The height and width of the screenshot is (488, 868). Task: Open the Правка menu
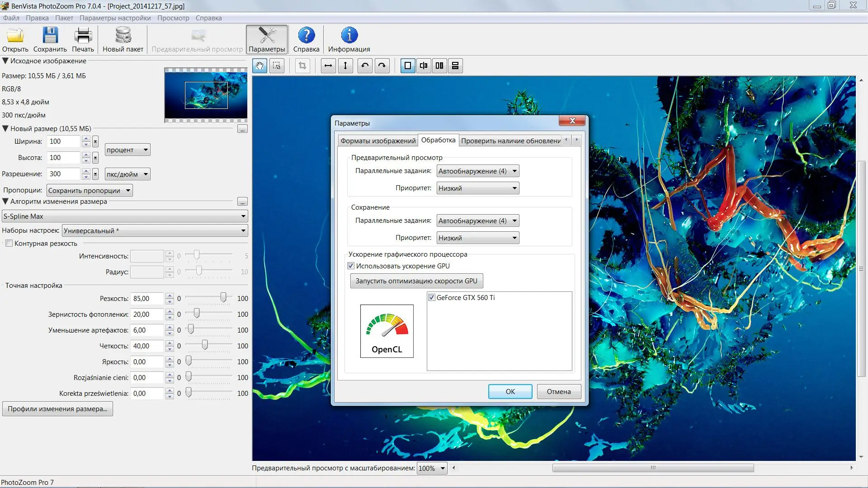(x=37, y=18)
